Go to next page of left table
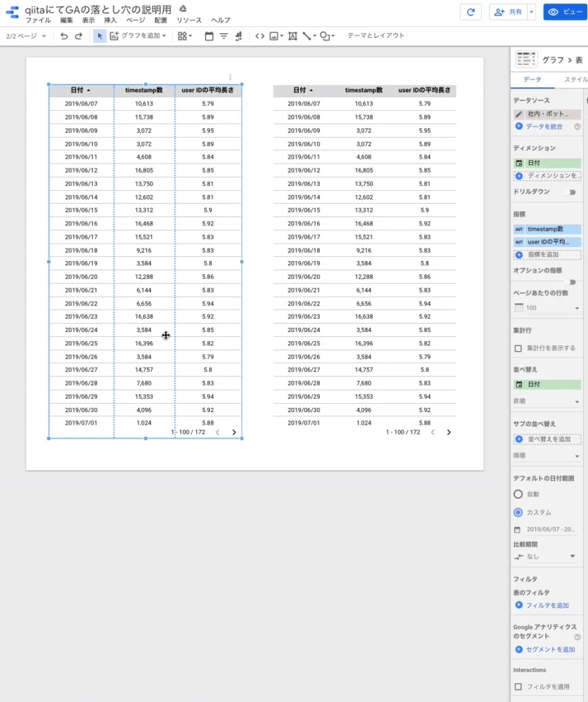Viewport: 588px width, 702px height. click(234, 432)
